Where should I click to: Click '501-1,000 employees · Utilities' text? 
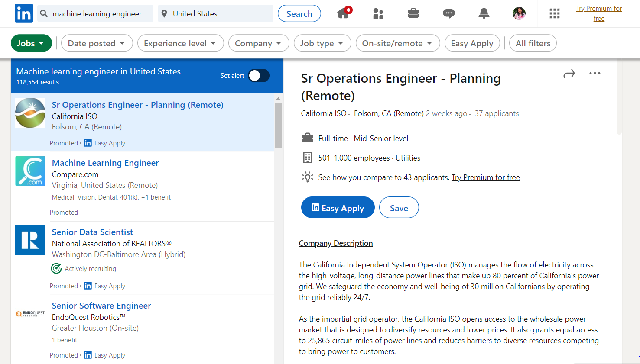(x=369, y=158)
